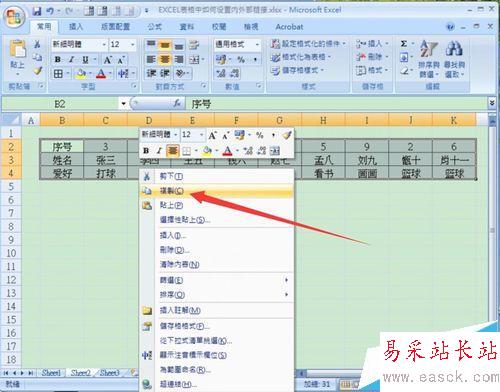Click the Clear eraser icon in editing group
This screenshot has width=500, height=392.
(x=404, y=71)
